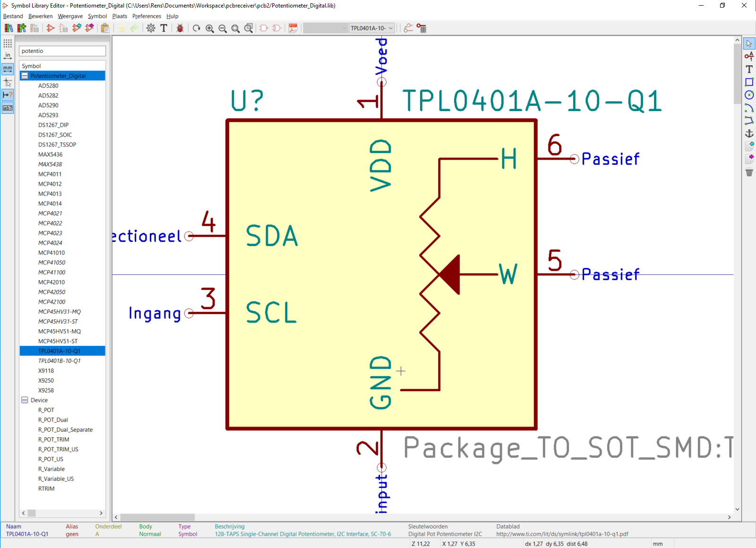Collapse the Device library tree

pos(25,400)
